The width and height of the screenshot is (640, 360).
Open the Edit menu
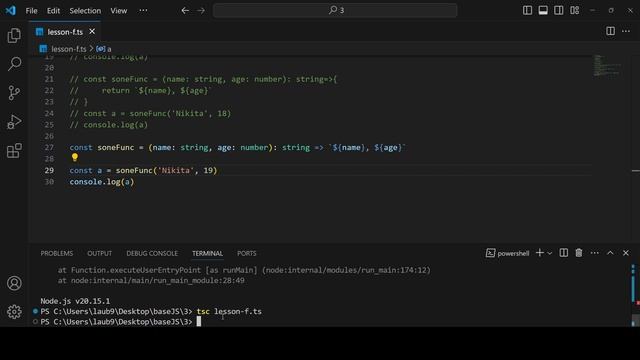[x=53, y=11]
